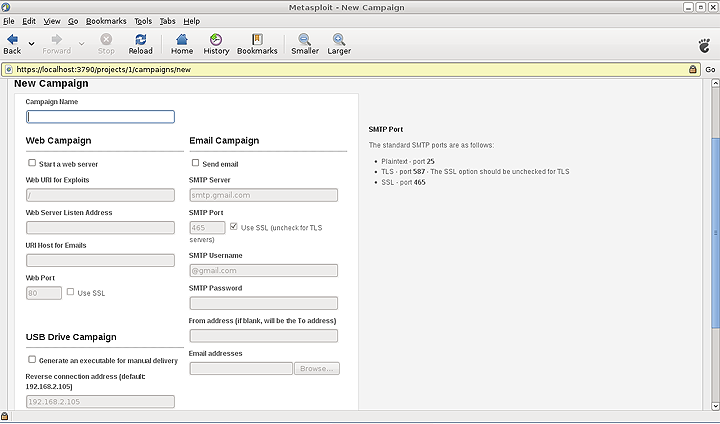Open the History toolbar icon
This screenshot has width=720, height=424.
click(x=216, y=39)
